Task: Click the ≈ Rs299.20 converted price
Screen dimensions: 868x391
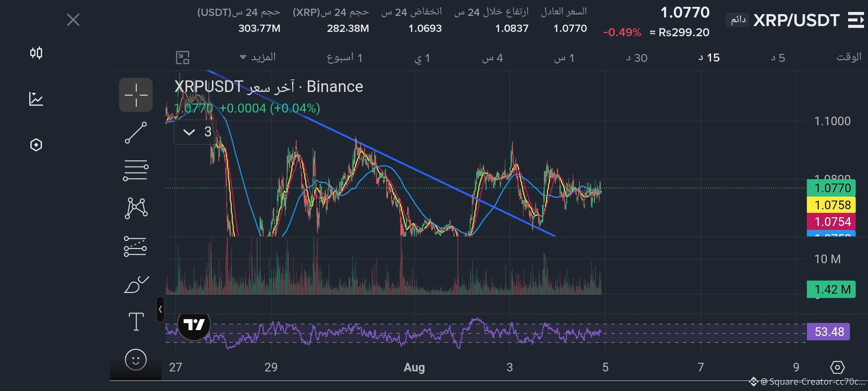Action: click(680, 32)
